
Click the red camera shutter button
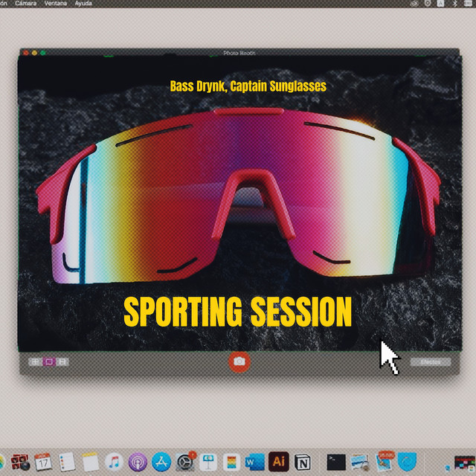point(239,361)
